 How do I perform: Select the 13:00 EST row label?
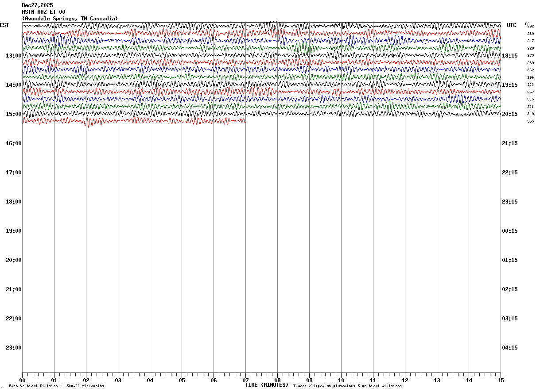point(14,56)
